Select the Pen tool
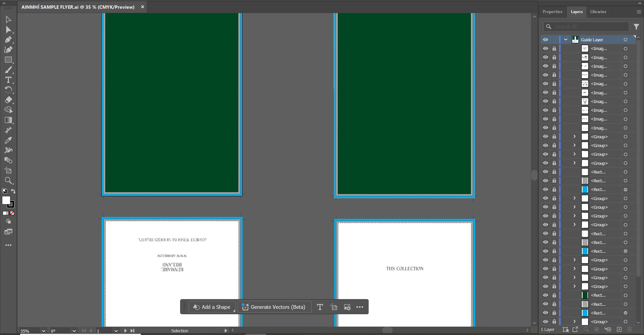The height and width of the screenshot is (335, 644). (8, 40)
